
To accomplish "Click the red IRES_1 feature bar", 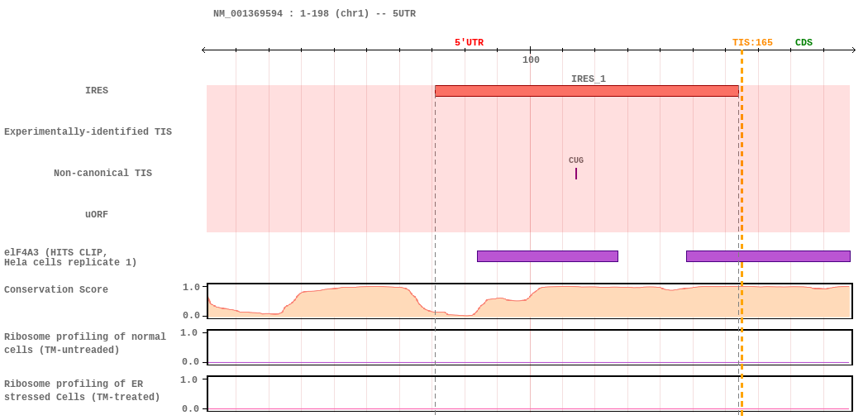I will pos(586,91).
